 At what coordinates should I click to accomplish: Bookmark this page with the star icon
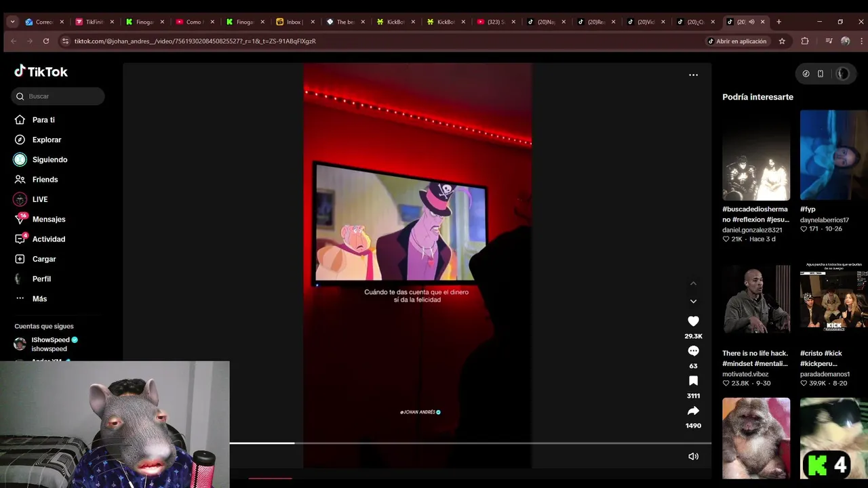[782, 41]
